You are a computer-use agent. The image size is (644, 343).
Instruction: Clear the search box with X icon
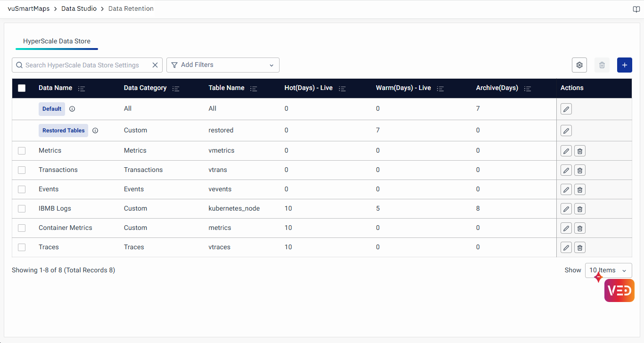coord(155,65)
